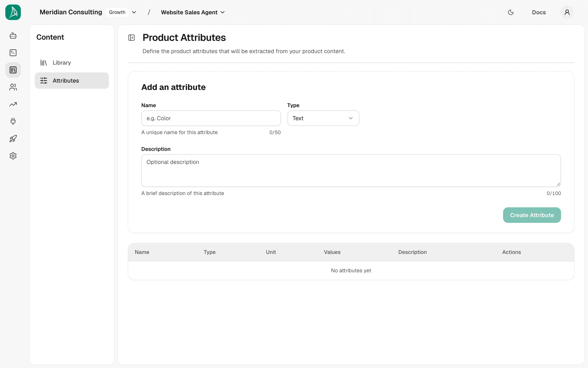This screenshot has width=588, height=368.
Task: Open the Type dropdown showing Text
Action: (323, 118)
